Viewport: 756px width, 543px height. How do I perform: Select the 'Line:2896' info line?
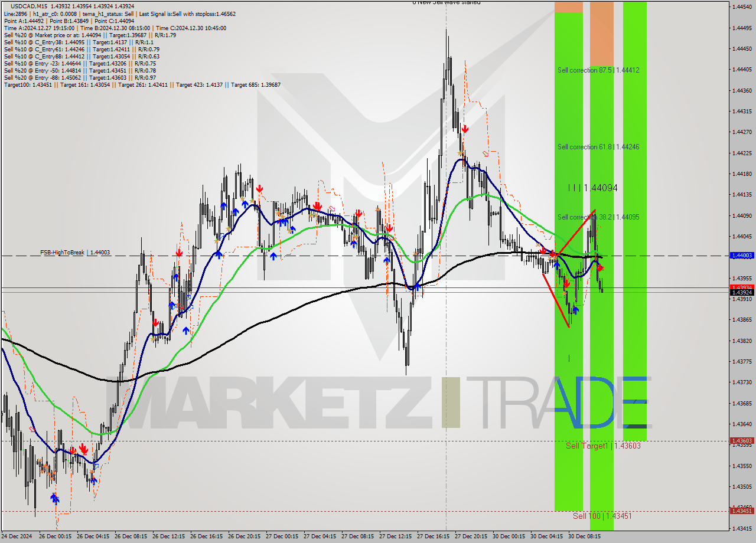[120, 14]
